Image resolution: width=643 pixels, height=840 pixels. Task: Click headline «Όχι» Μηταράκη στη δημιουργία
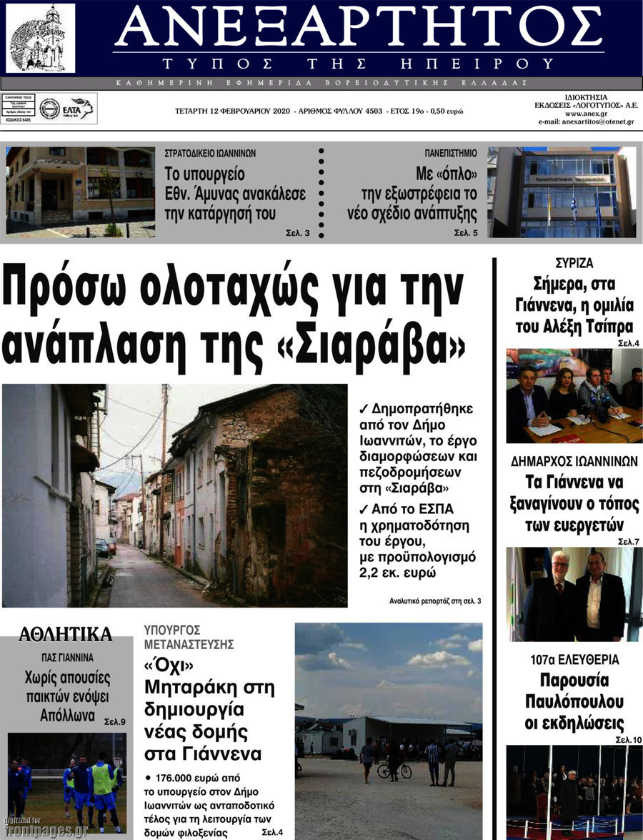[x=209, y=708]
